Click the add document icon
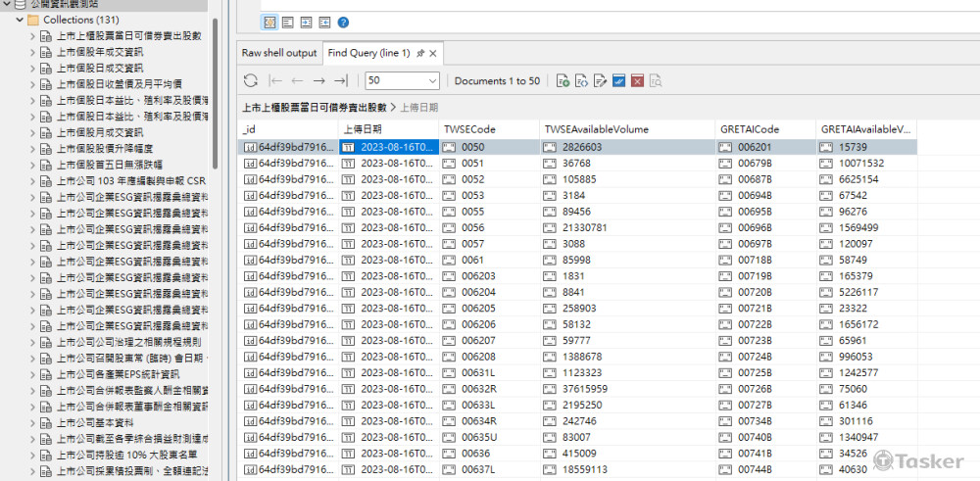The image size is (980, 481). point(563,81)
